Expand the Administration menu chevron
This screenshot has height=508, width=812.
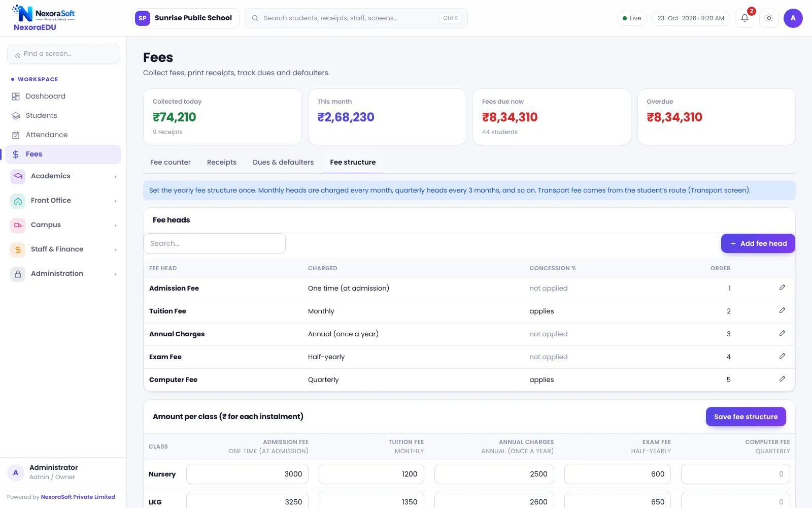tap(115, 274)
